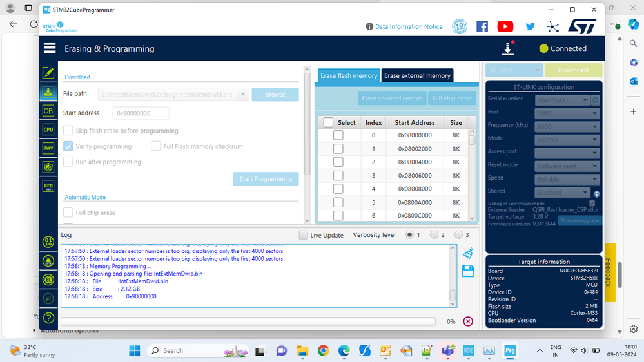Viewport: 644px width, 362px height.
Task: Open the Data Information Notice link
Action: (x=409, y=26)
